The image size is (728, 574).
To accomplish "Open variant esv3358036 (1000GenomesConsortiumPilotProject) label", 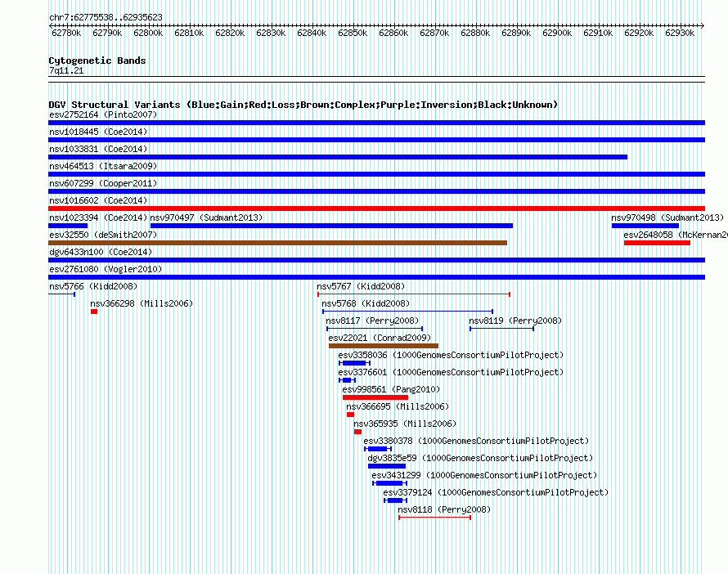I will click(451, 355).
